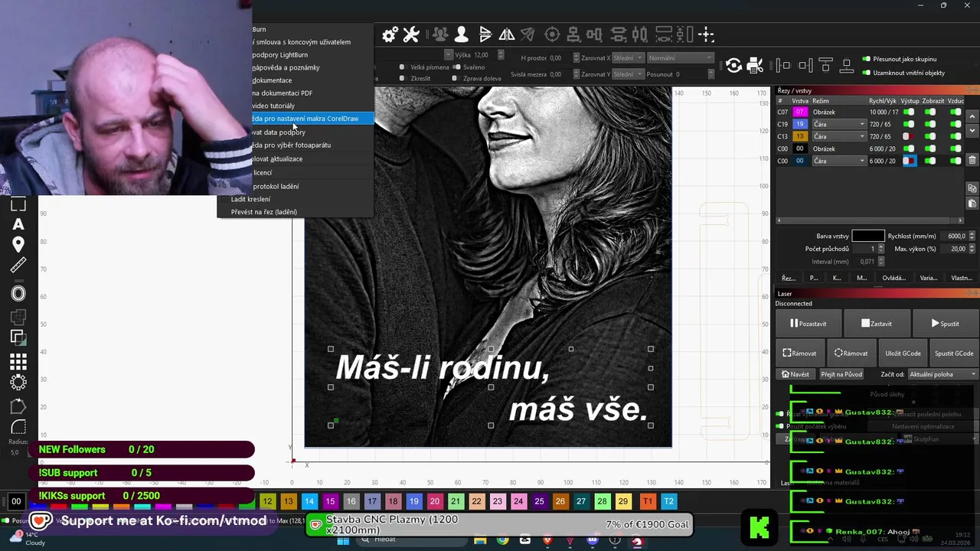Pick palette color swatch 20

click(x=434, y=501)
